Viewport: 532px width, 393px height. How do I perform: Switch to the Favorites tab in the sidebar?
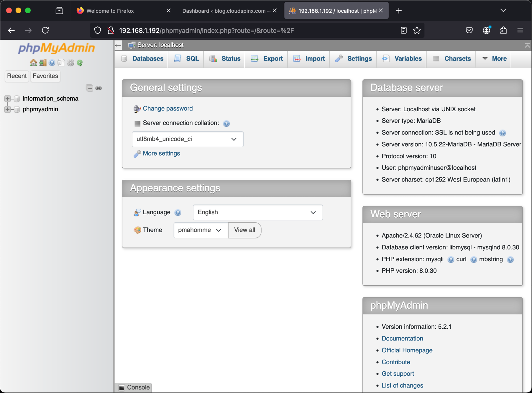(x=45, y=76)
